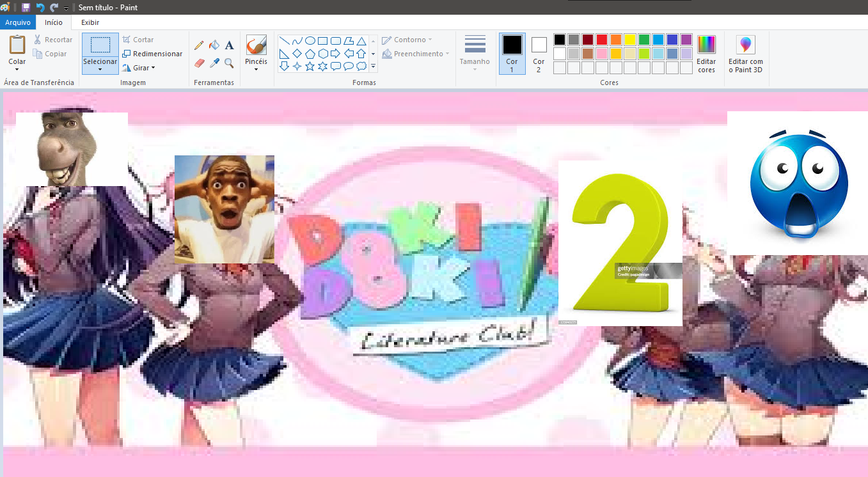Choose the right arrow shape

(336, 53)
